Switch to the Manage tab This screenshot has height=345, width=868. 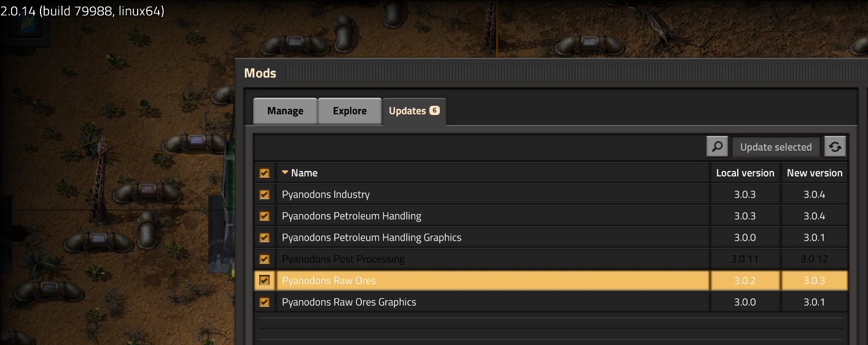[x=285, y=111]
